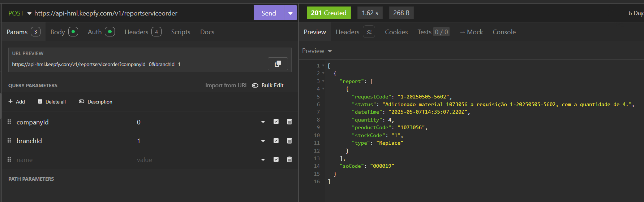644x202 pixels.
Task: Open the response Headers tab
Action: (x=347, y=32)
